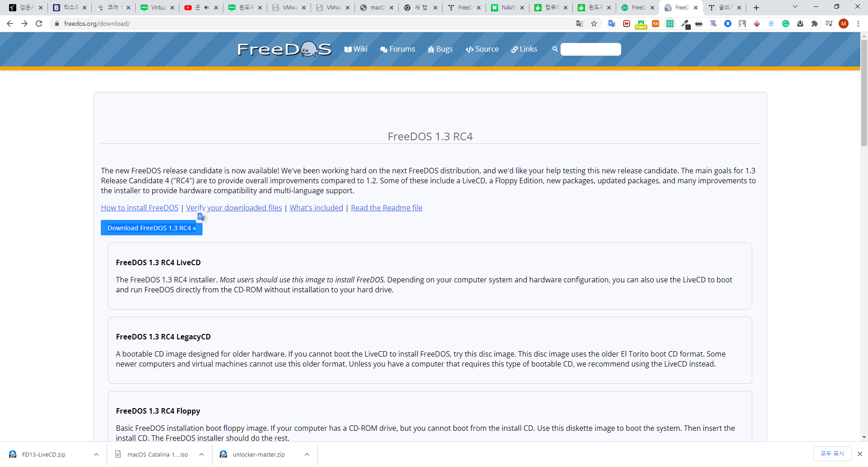The width and height of the screenshot is (868, 467).
Task: Open the media controls playlist icon
Action: coord(829,24)
